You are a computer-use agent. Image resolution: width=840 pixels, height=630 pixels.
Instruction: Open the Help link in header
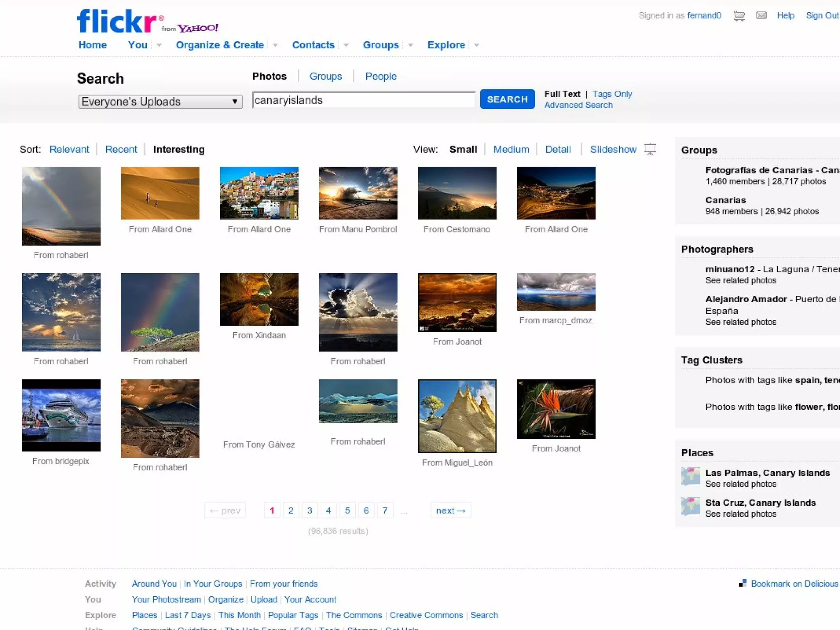click(x=785, y=16)
